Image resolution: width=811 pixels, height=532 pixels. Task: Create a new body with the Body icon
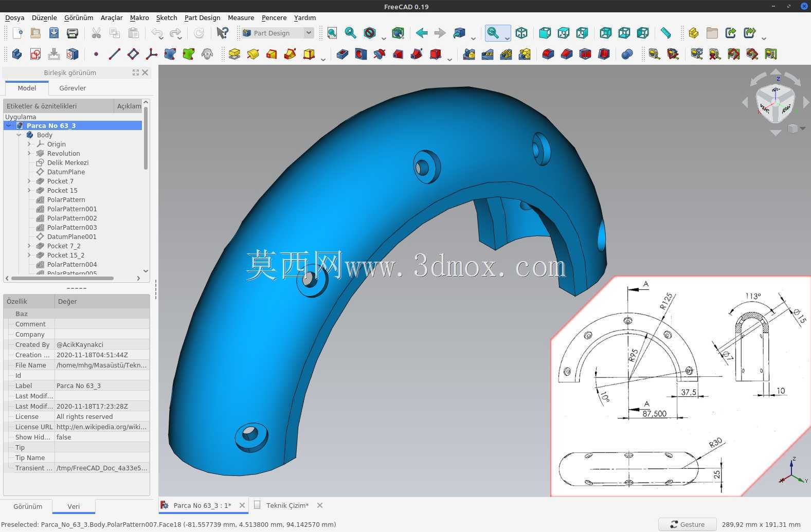pyautogui.click(x=17, y=54)
